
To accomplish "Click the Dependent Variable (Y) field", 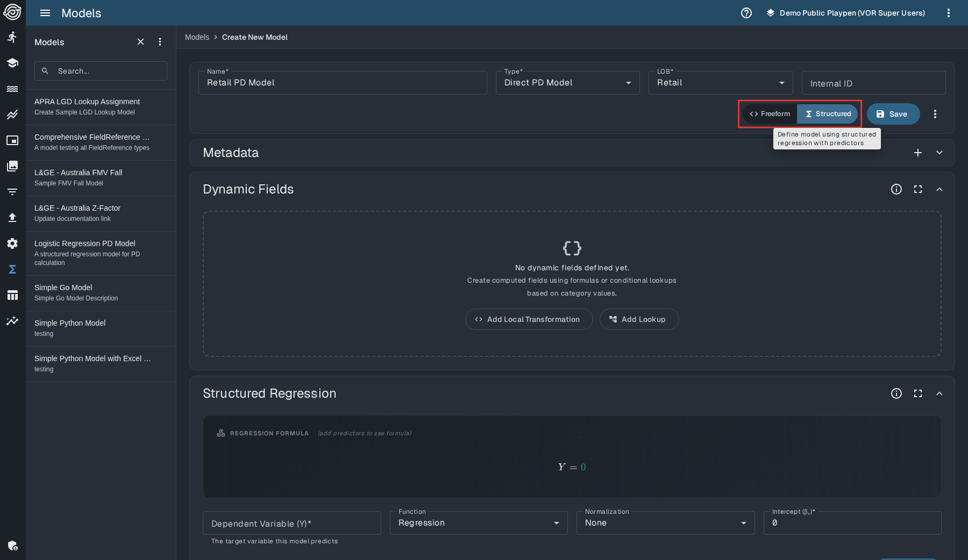I will [x=291, y=523].
